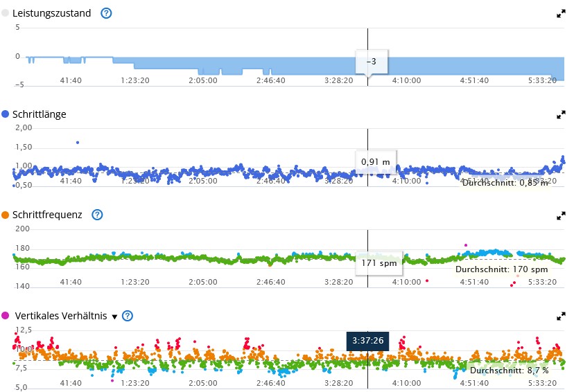Click the blue Schrittlänge color dot

click(x=6, y=114)
